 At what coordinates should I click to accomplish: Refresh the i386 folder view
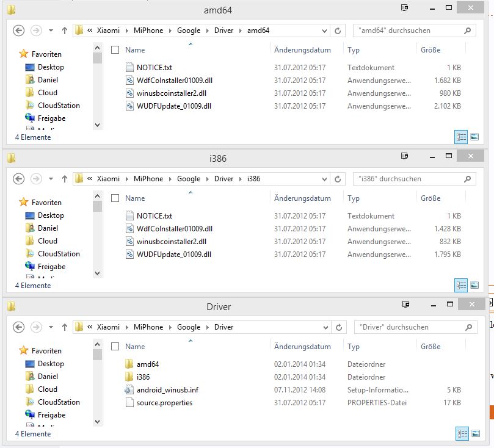tap(338, 179)
